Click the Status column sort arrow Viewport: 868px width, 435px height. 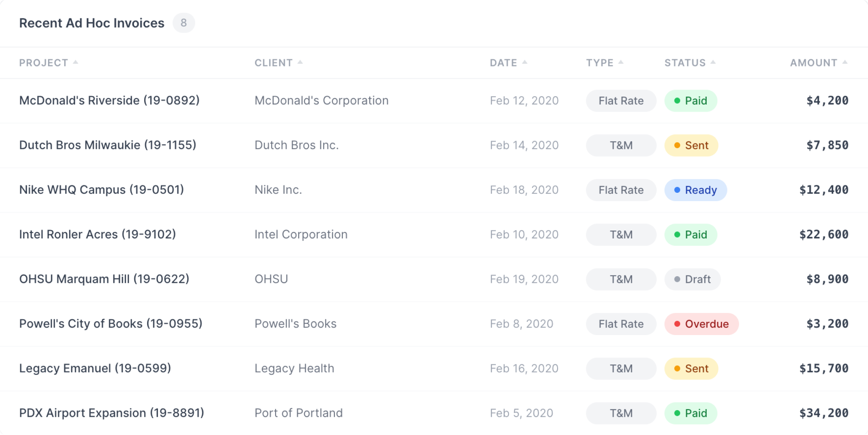click(x=713, y=62)
